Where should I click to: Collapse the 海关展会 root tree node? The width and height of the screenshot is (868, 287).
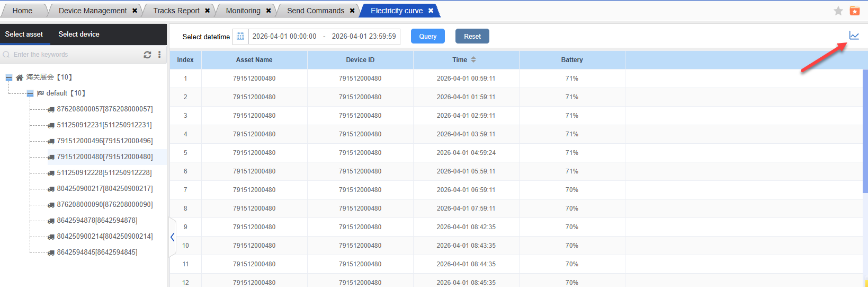9,77
